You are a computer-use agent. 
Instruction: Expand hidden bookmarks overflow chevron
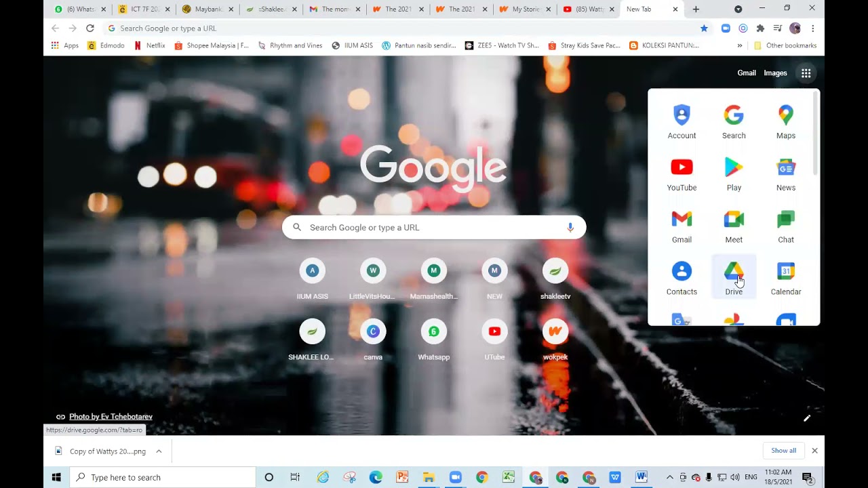point(739,45)
